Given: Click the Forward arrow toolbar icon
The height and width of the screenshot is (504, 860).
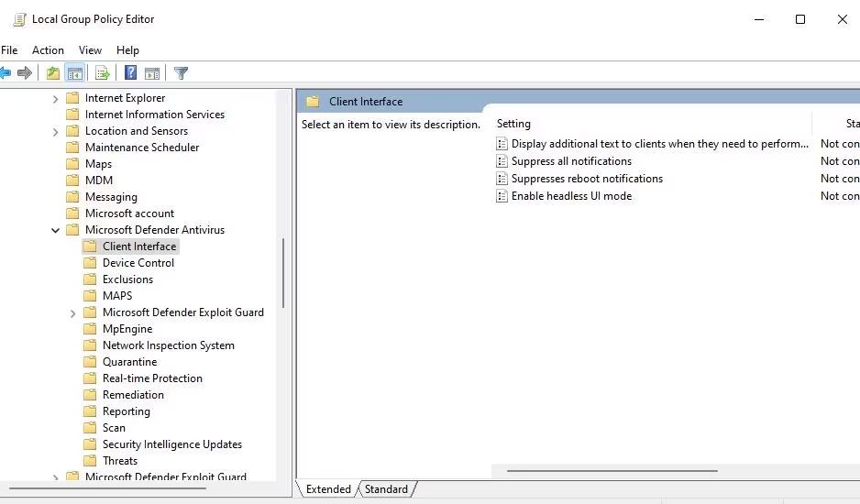Looking at the screenshot, I should pos(25,73).
